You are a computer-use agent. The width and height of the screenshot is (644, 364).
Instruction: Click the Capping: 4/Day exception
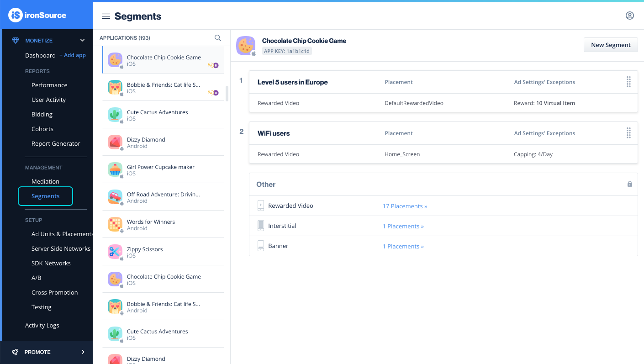[533, 154]
